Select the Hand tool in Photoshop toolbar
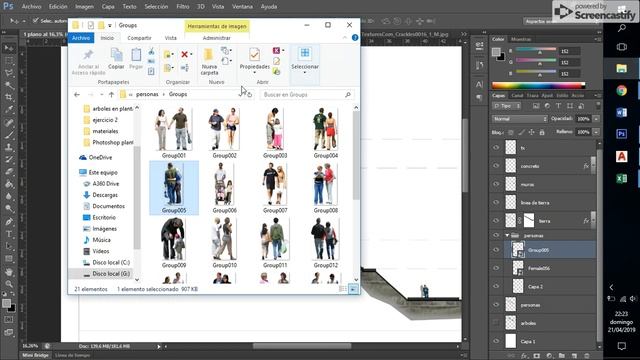 (9, 271)
